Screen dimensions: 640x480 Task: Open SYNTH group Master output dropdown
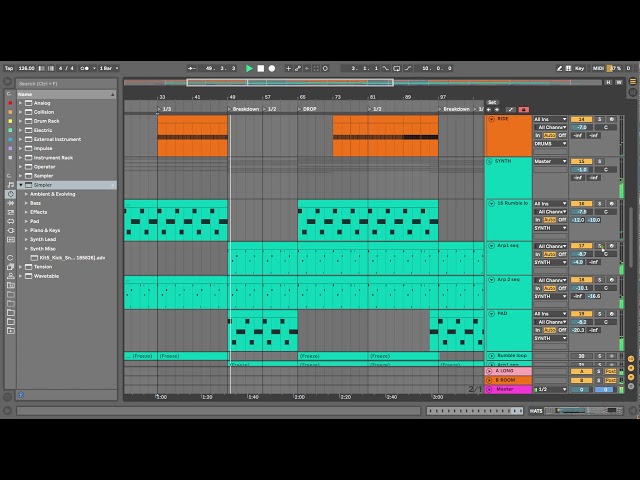coord(550,161)
